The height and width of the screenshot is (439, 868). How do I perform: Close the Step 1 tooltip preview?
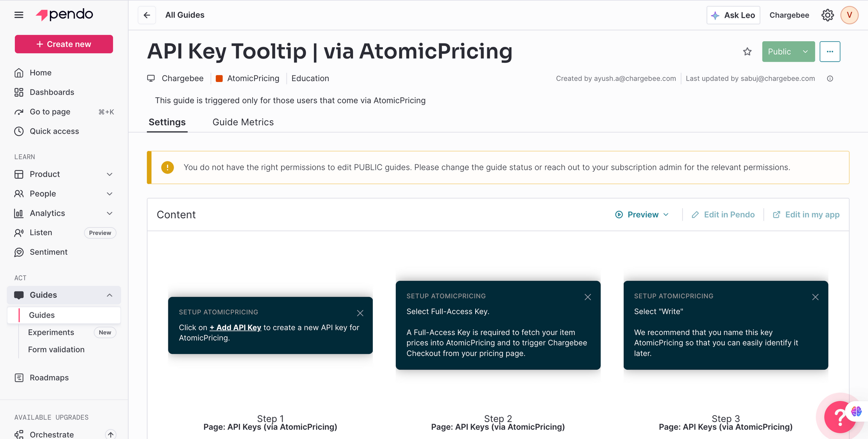[x=360, y=313]
